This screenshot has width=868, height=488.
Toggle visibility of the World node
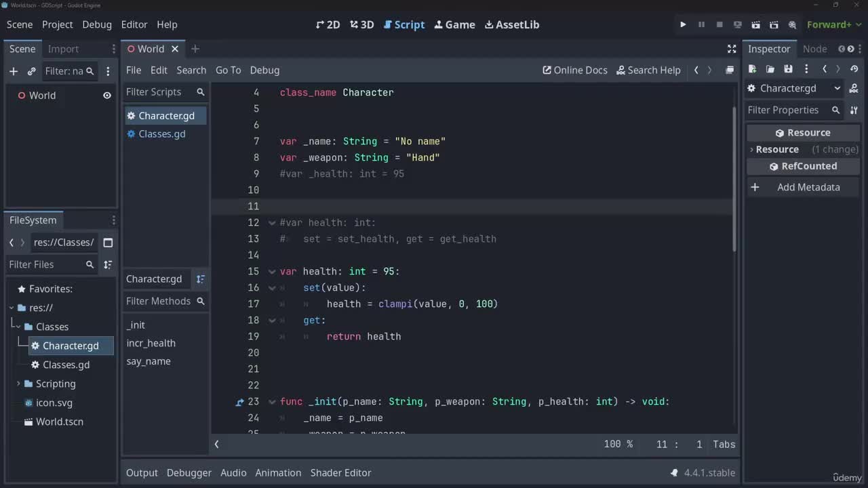(x=106, y=96)
